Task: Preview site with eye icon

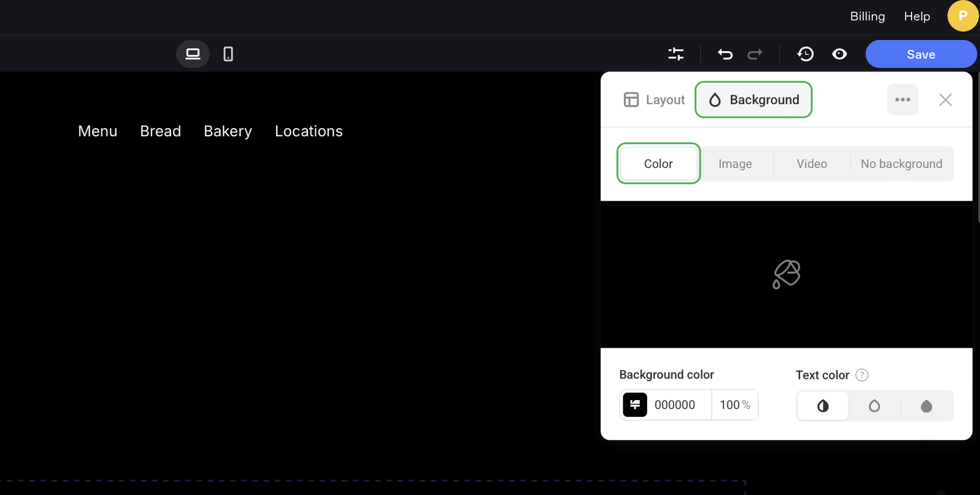Action: 840,54
